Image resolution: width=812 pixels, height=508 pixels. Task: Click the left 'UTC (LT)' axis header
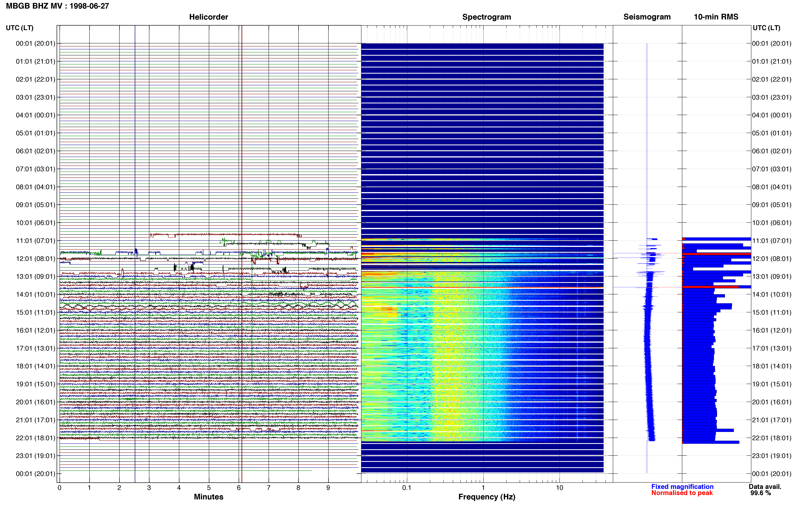(x=19, y=28)
